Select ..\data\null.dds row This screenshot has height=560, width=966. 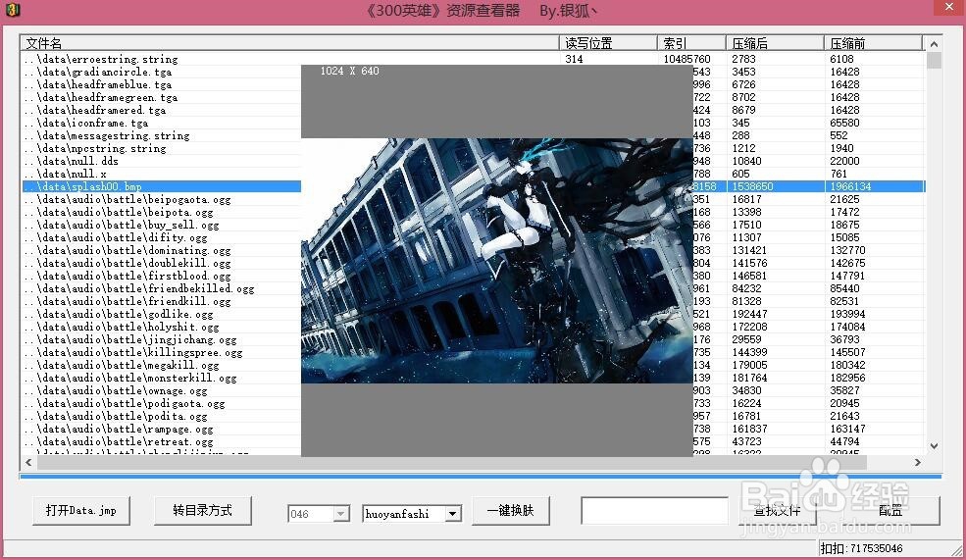pyautogui.click(x=162, y=161)
